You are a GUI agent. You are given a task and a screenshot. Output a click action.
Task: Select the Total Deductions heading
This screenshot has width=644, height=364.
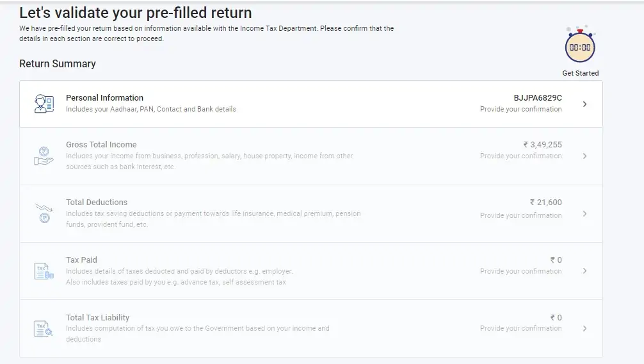[x=97, y=203]
